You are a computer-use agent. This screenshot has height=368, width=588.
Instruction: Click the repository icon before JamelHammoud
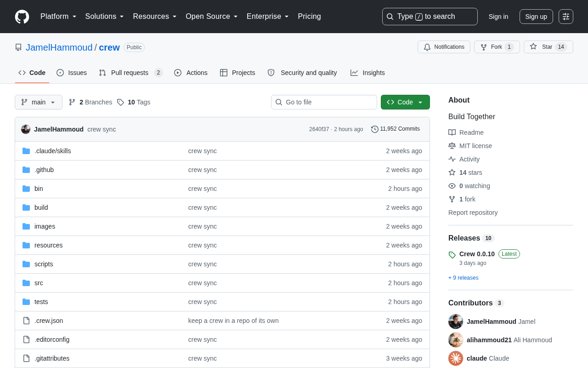(x=18, y=47)
